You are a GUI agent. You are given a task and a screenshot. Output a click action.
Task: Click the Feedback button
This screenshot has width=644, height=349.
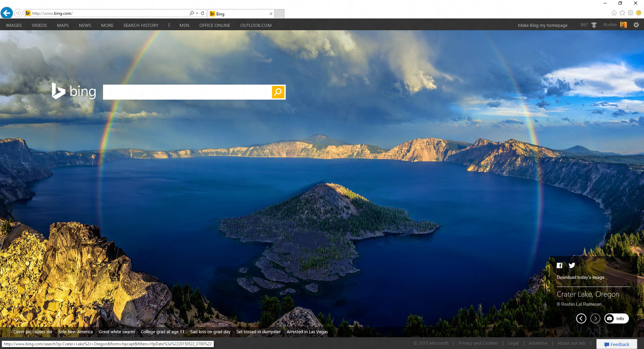pos(617,344)
